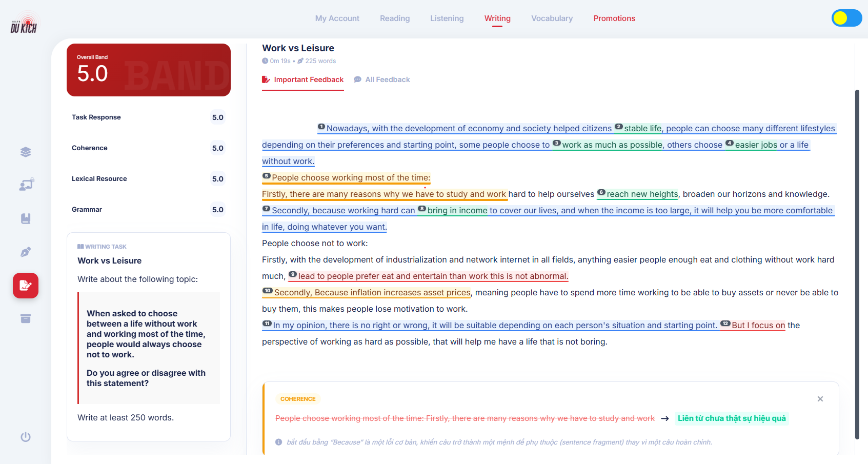Image resolution: width=868 pixels, height=464 pixels.
Task: Click the Task Response 5.0 badge
Action: click(x=218, y=117)
